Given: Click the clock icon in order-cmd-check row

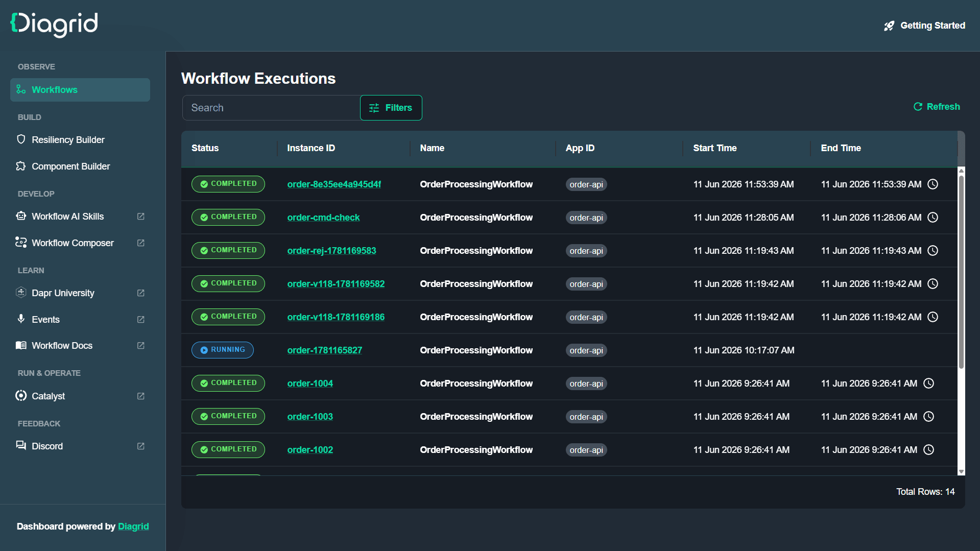Looking at the screenshot, I should (x=933, y=218).
